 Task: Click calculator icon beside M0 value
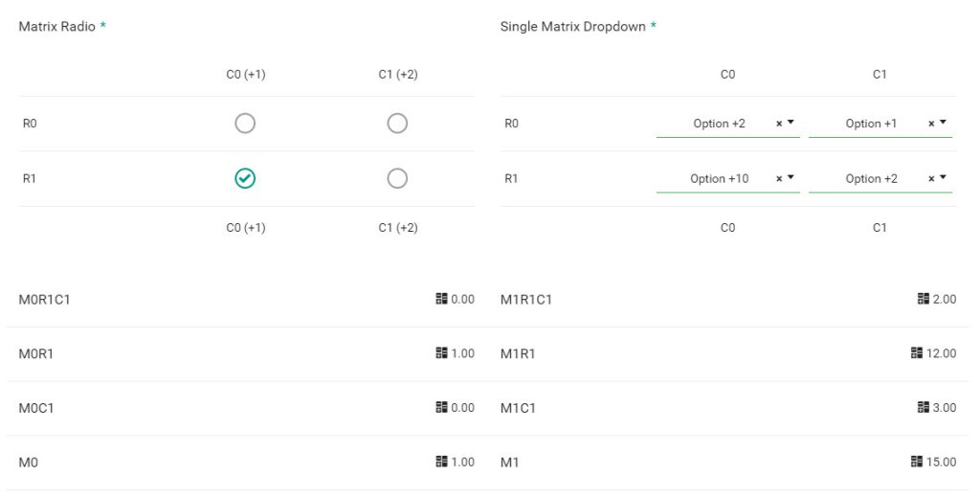(x=441, y=462)
